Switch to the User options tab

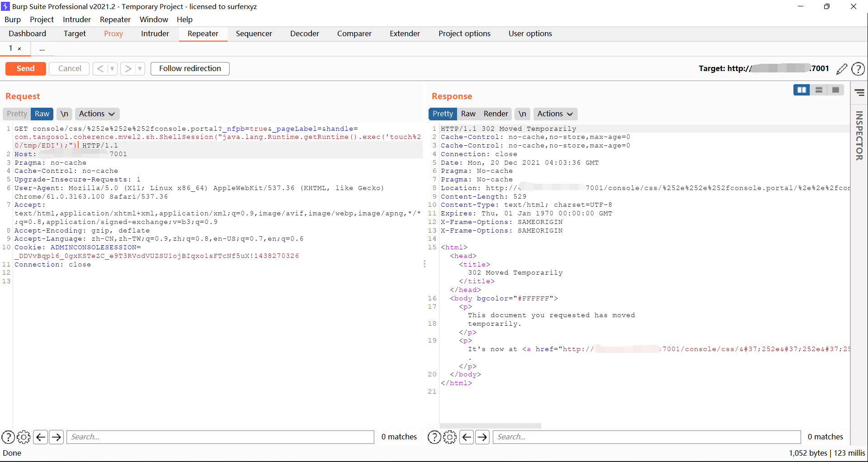(x=530, y=34)
